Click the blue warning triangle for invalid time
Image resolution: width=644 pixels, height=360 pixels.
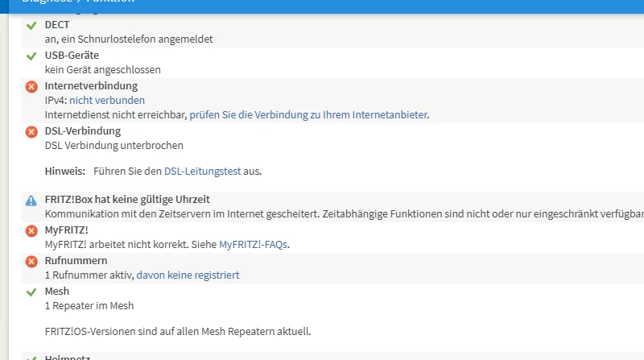pos(31,200)
